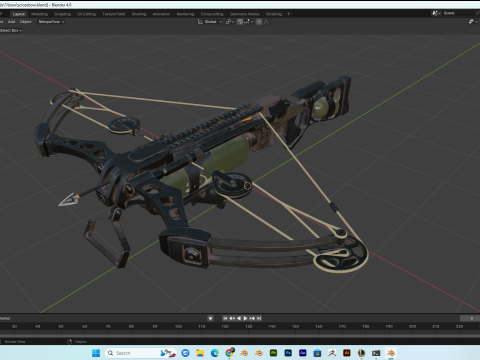This screenshot has height=360, width=480.
Task: Jump to next keyframe
Action: click(252, 318)
